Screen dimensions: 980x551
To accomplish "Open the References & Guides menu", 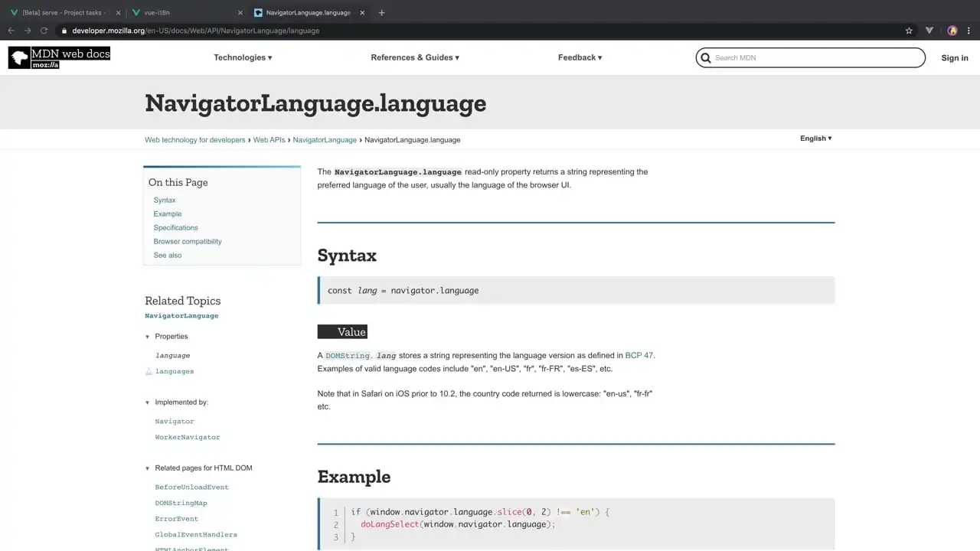I will pos(415,57).
